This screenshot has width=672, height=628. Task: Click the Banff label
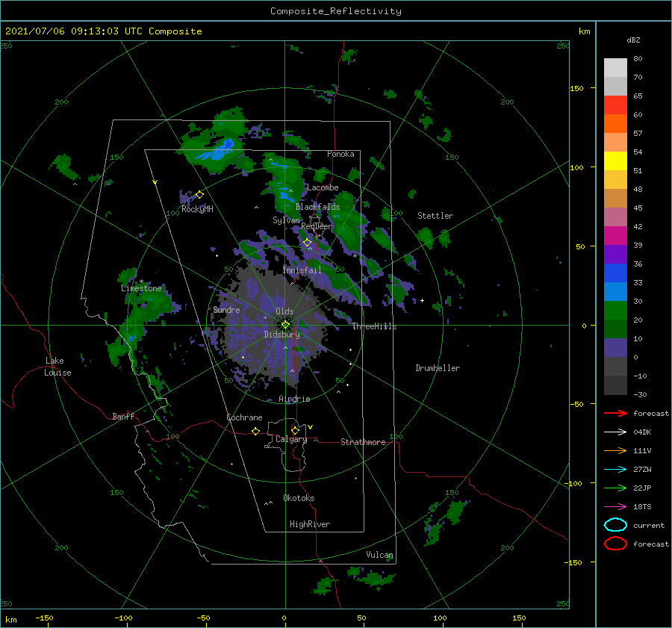(x=123, y=416)
